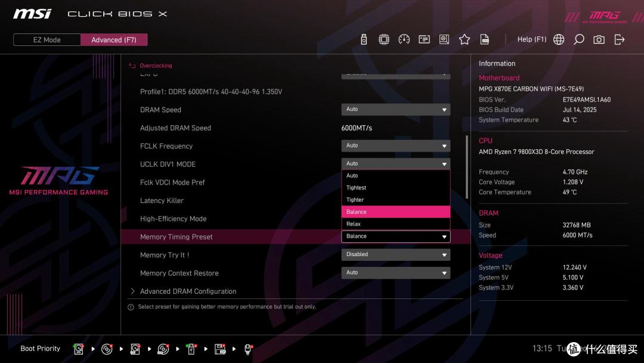
Task: Click the Boot Priority label
Action: (x=41, y=349)
